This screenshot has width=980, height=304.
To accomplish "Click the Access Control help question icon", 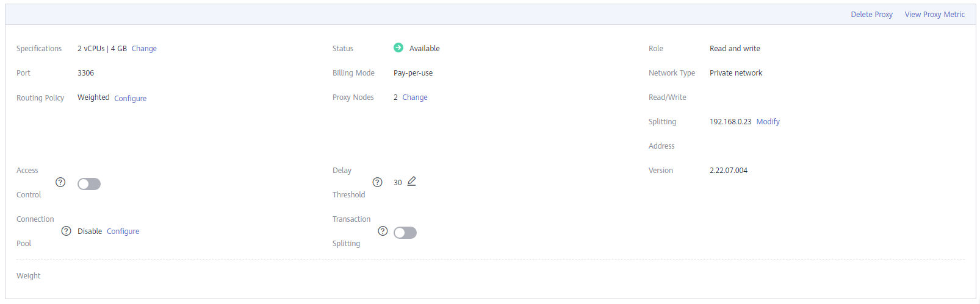I will (60, 182).
